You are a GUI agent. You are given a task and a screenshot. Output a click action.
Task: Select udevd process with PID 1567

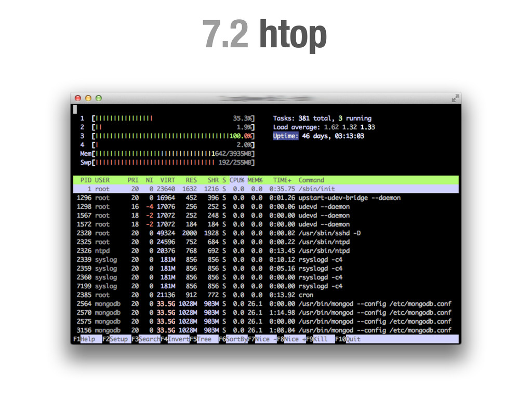[266, 216]
